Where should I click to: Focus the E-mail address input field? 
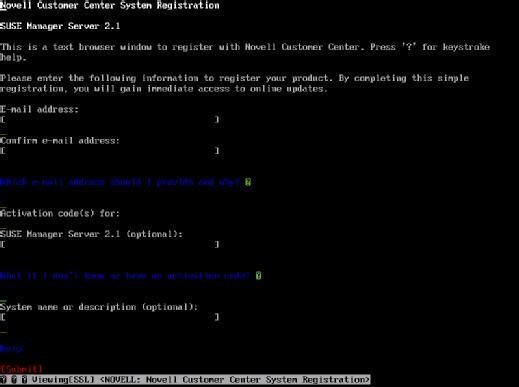[110, 119]
